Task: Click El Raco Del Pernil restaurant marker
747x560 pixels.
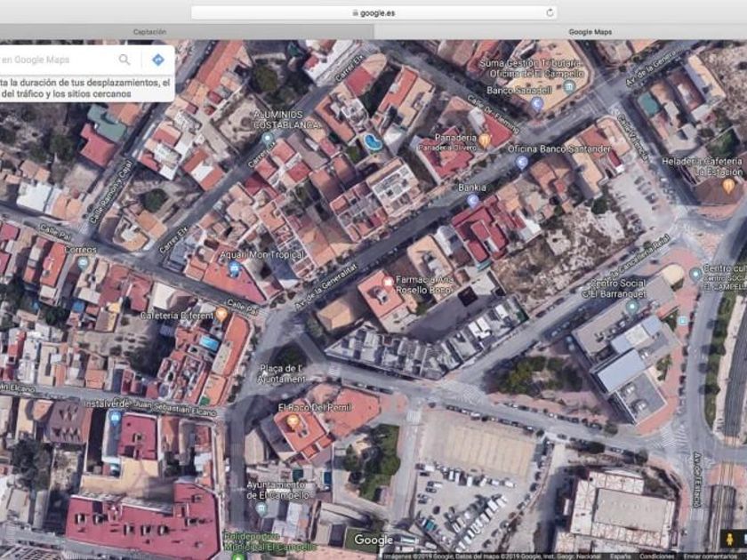Action: (293, 420)
